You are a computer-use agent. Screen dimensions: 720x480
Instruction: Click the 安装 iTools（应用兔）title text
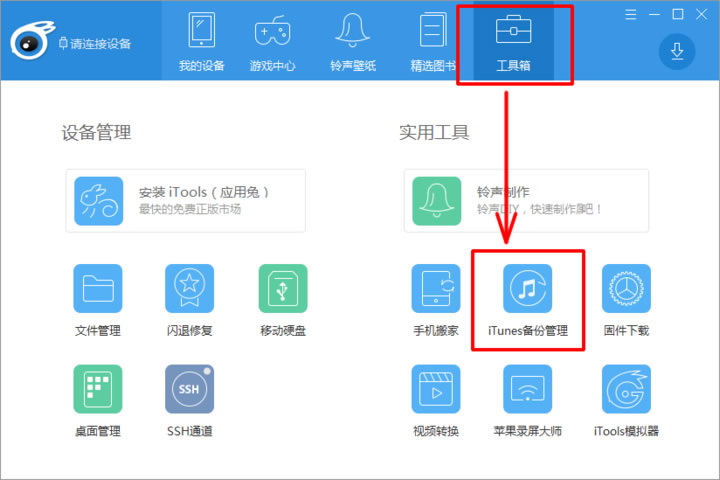point(203,192)
